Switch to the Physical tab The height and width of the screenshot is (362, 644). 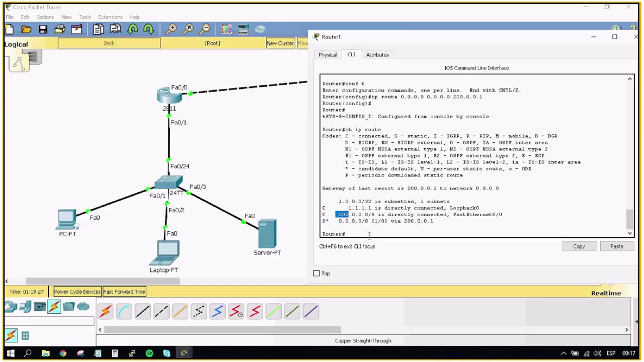[x=328, y=55]
